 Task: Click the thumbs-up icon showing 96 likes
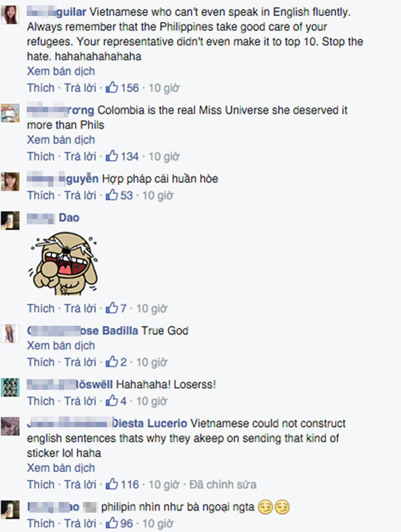point(112,523)
